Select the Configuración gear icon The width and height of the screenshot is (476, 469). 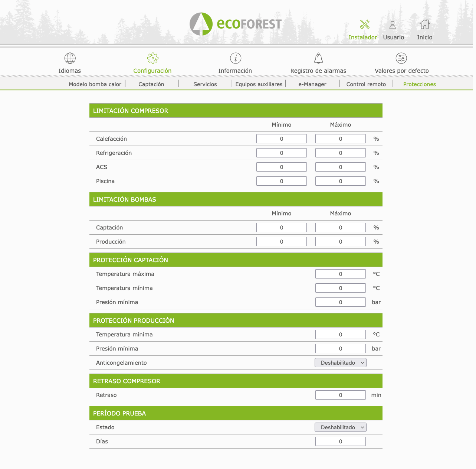click(152, 58)
